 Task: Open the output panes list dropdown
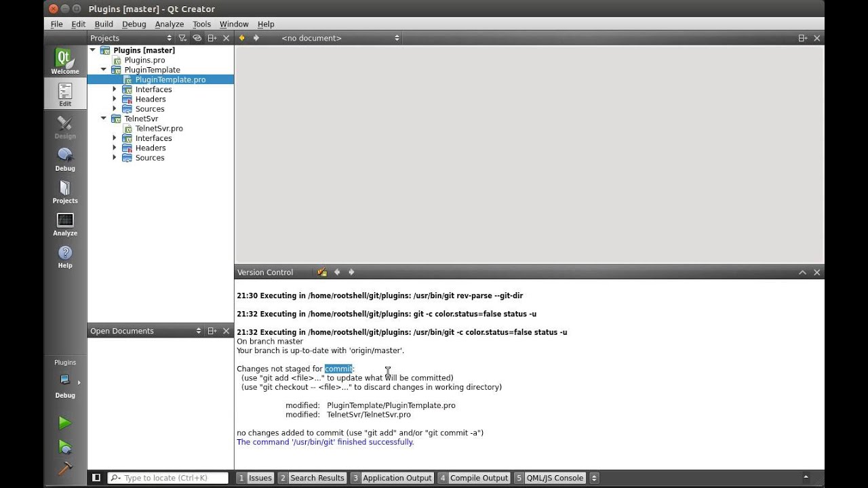[594, 478]
